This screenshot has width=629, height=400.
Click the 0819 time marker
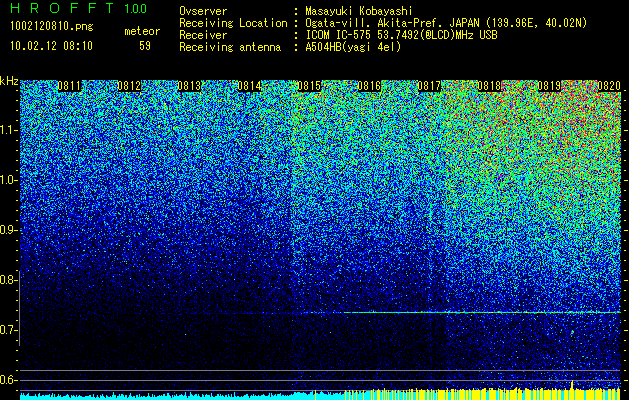click(x=549, y=86)
